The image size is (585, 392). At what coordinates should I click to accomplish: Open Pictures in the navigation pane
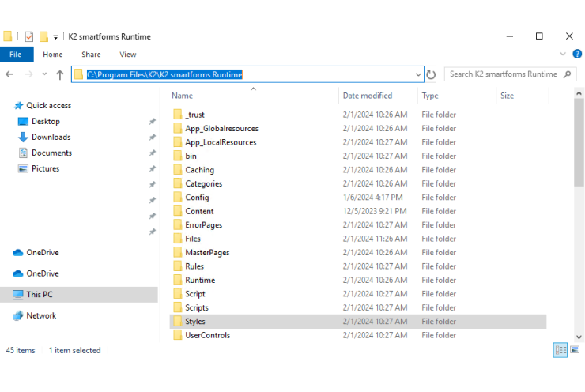45,168
